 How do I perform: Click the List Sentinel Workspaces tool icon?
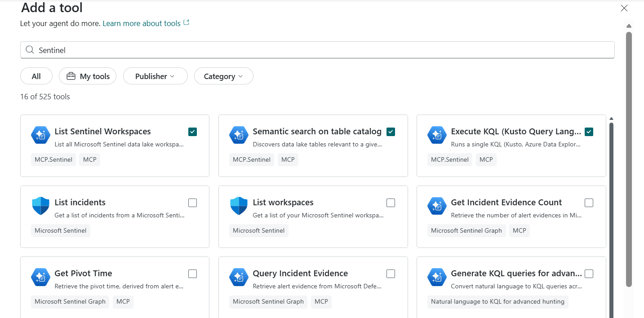(40, 135)
